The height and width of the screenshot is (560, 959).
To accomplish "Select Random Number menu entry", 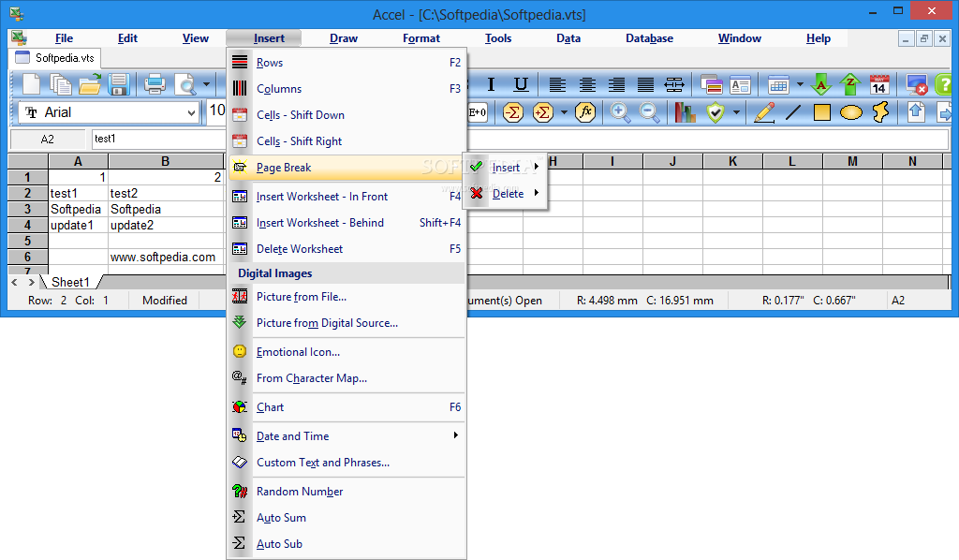I will click(x=347, y=492).
